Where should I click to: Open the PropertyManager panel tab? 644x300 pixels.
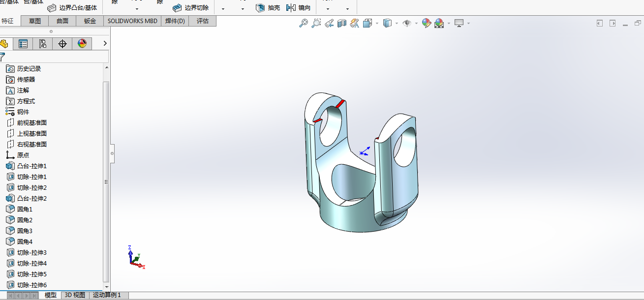click(23, 44)
